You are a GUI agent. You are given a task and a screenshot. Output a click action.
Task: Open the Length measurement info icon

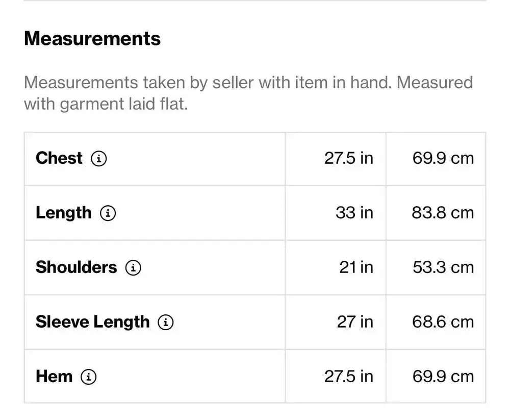(108, 213)
